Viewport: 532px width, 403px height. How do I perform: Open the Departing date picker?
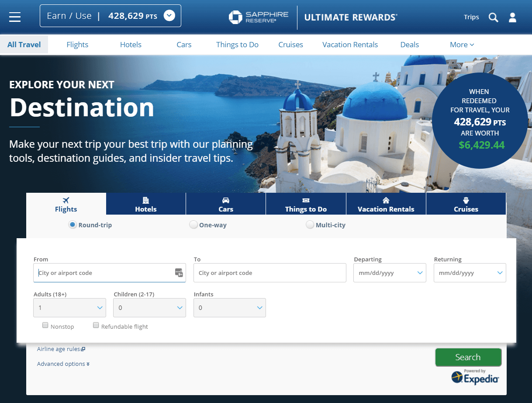click(390, 273)
